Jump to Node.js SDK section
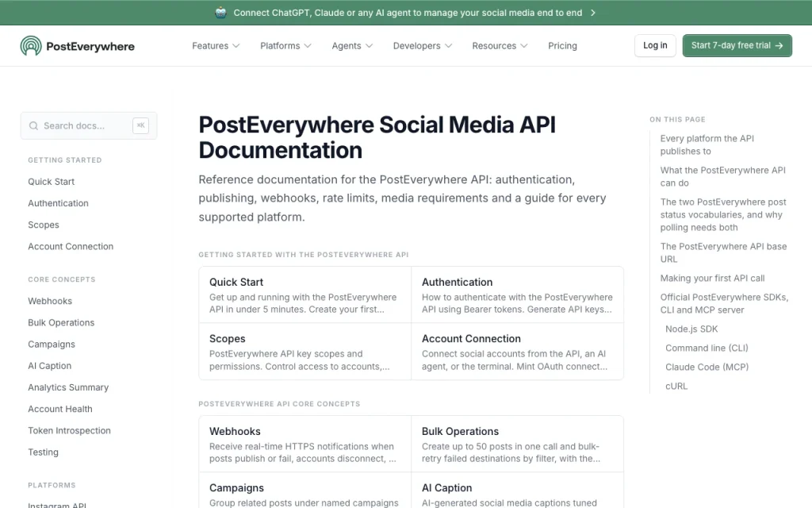812x508 pixels. (x=691, y=329)
